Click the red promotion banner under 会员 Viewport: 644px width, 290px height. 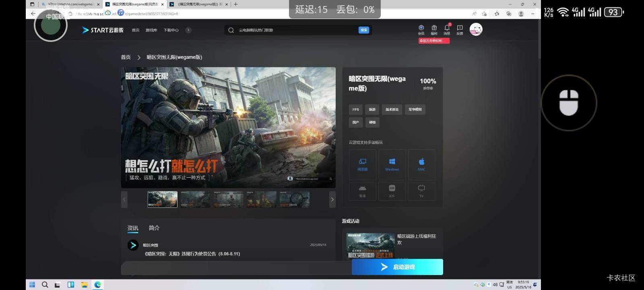tap(434, 41)
